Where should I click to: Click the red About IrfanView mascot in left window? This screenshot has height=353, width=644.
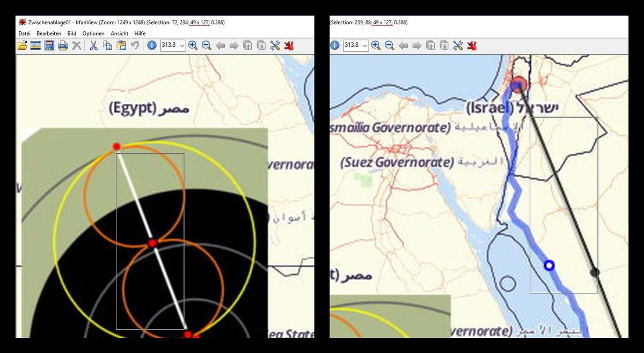pos(289,46)
